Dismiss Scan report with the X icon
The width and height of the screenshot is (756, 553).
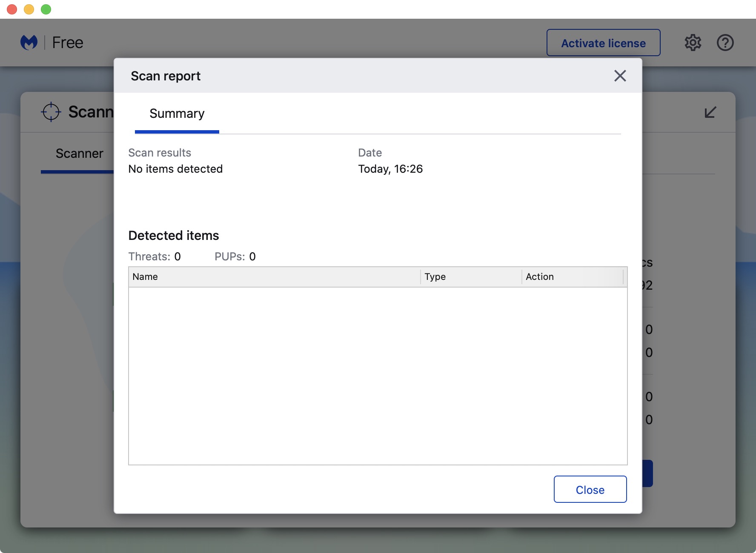click(x=620, y=76)
